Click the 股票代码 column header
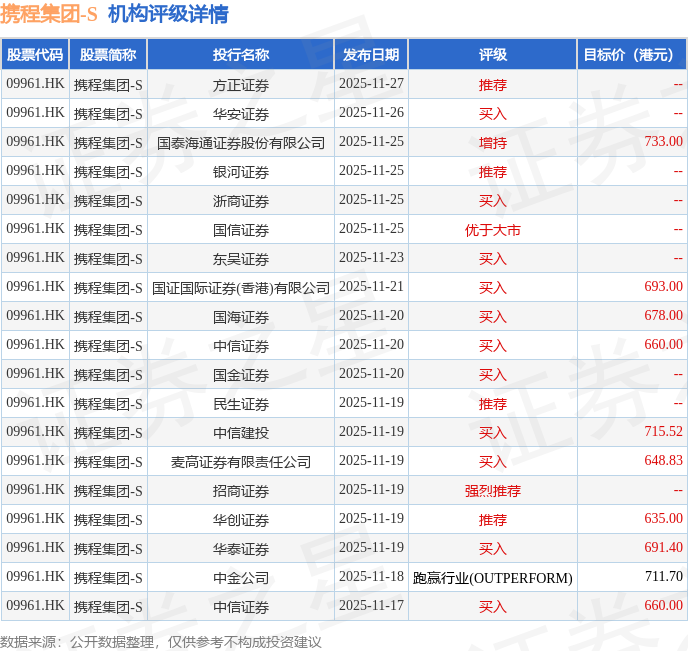The width and height of the screenshot is (688, 651). tap(35, 55)
